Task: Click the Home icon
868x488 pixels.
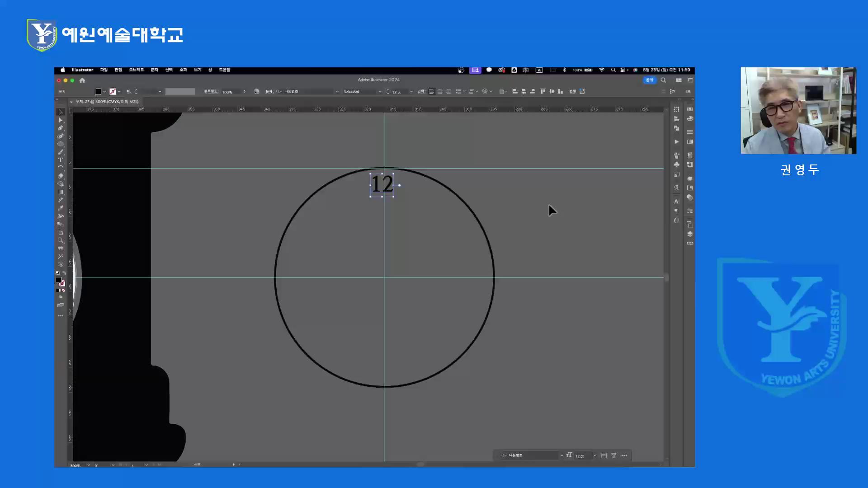Action: pyautogui.click(x=82, y=80)
